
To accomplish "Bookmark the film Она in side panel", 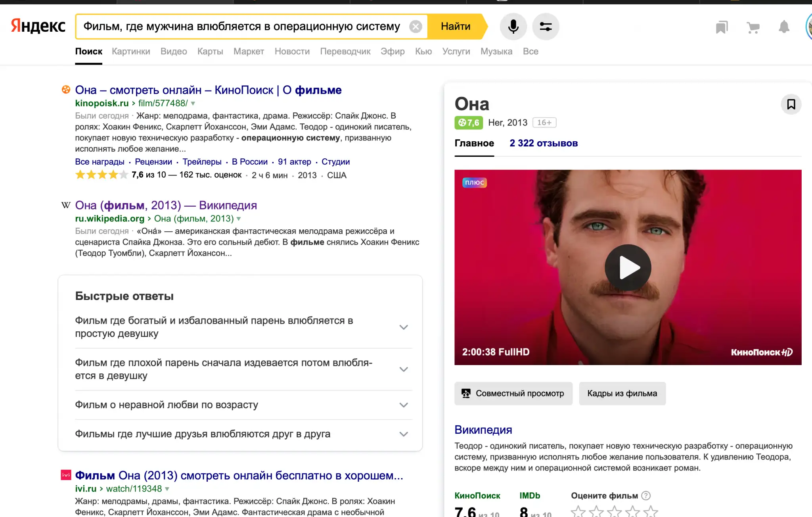I will click(791, 104).
